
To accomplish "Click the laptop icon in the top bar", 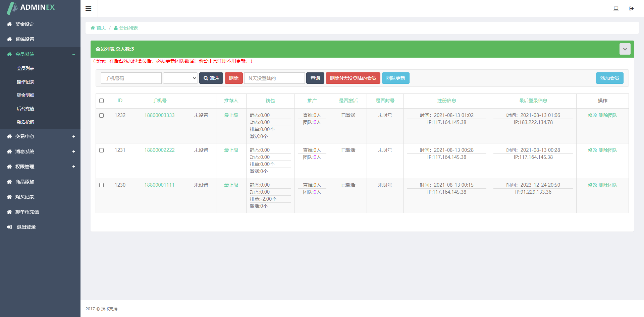I will tap(616, 8).
